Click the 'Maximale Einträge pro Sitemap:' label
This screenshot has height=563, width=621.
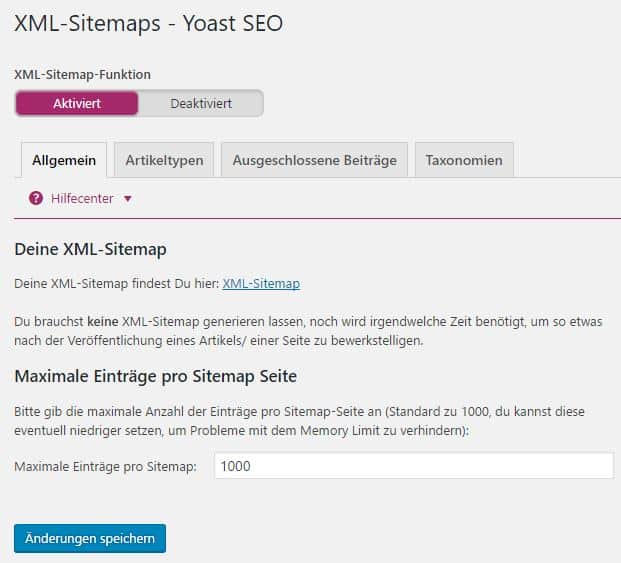click(105, 466)
